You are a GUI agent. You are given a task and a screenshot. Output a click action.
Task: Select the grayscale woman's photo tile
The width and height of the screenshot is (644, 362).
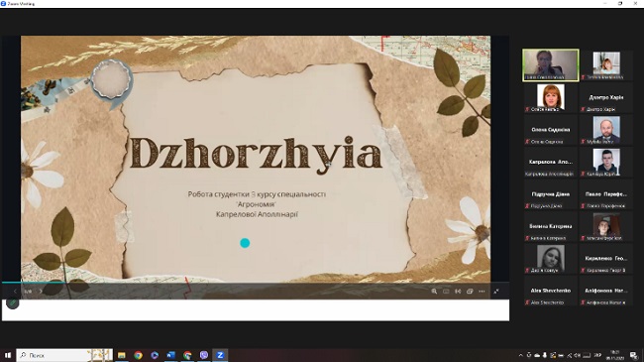[551, 258]
